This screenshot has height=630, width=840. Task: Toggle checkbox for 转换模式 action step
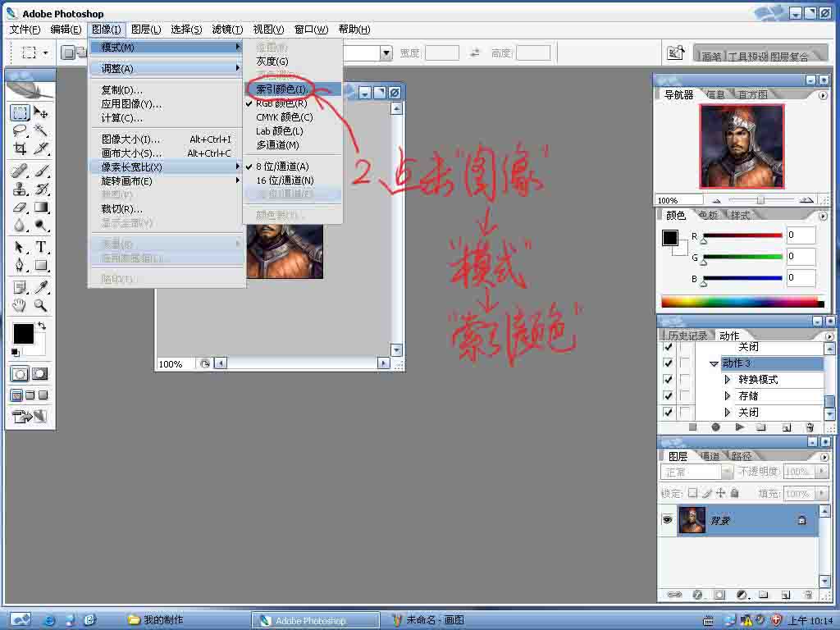(668, 379)
